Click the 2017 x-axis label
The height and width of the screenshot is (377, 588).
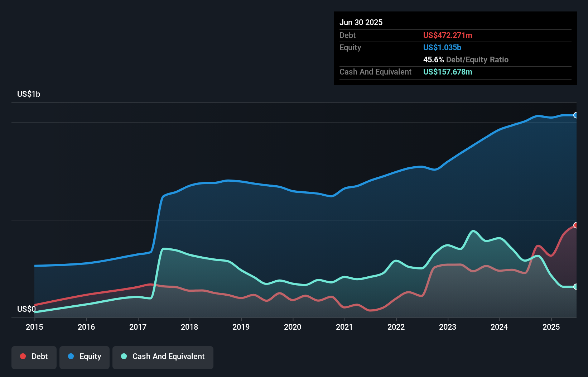(x=138, y=327)
